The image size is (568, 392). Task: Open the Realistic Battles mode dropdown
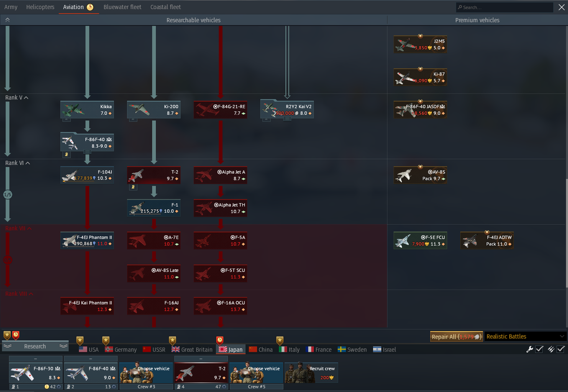(x=525, y=337)
